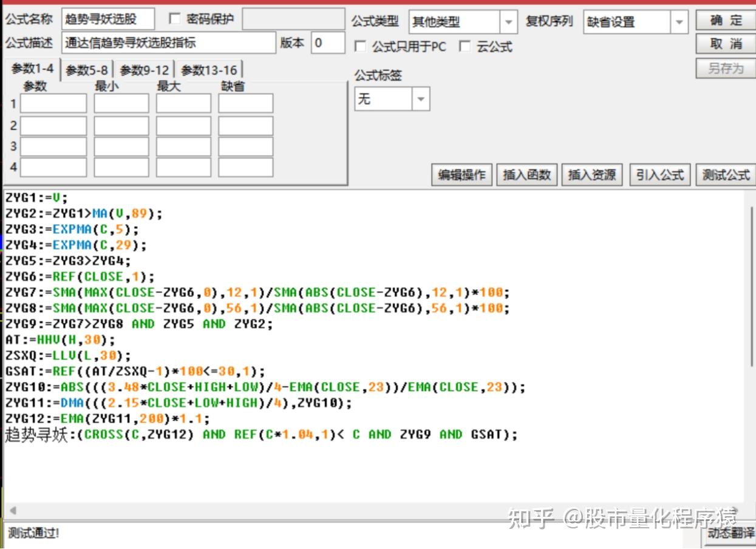Image resolution: width=756 pixels, height=549 pixels.
Task: Click 插入函数 button
Action: 527,175
